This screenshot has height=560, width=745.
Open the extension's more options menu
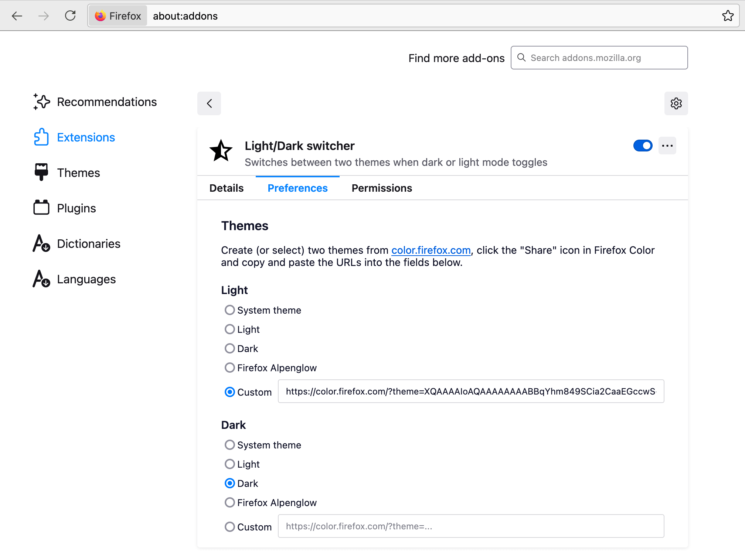667,146
